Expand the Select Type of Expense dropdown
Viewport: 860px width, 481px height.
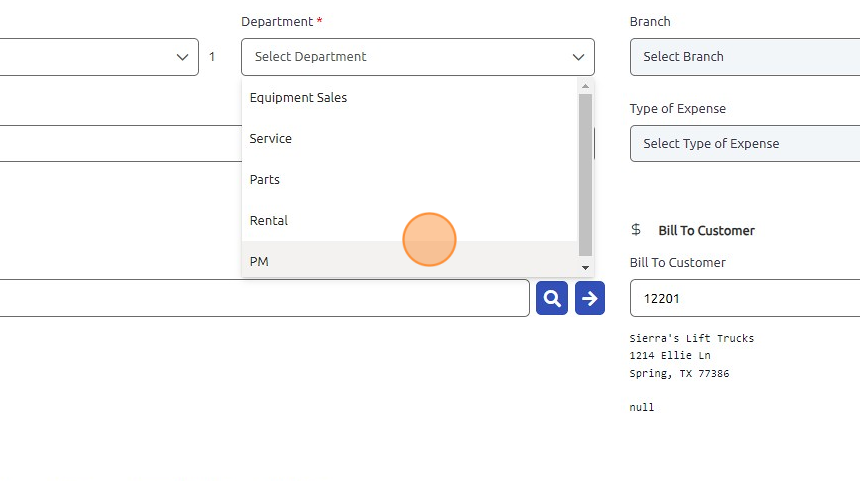point(745,144)
